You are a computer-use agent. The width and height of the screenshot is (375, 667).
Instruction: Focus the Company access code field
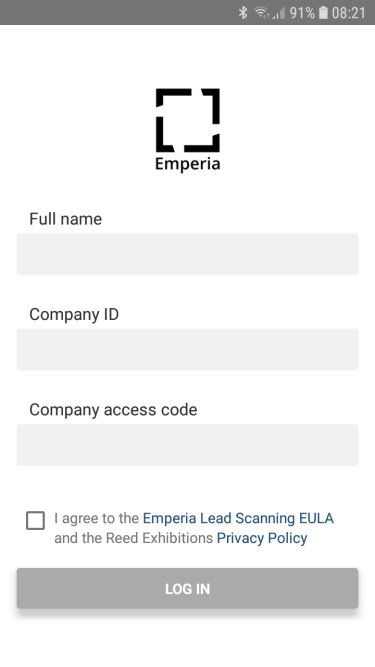188,445
